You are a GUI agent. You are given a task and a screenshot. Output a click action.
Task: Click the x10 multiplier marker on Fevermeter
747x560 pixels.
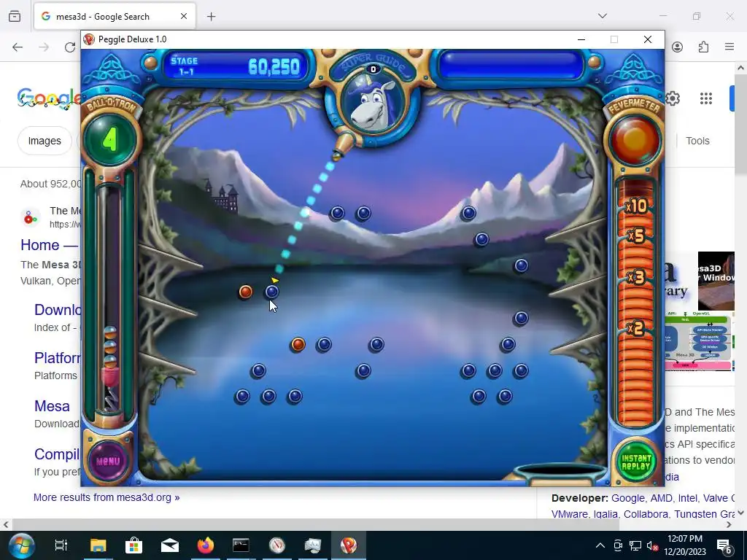pyautogui.click(x=636, y=206)
